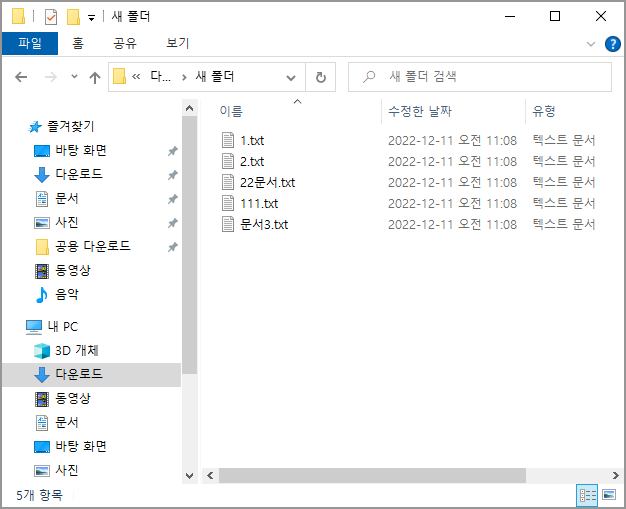Open 사진 under 즐겨찾기
The width and height of the screenshot is (626, 509).
66,222
